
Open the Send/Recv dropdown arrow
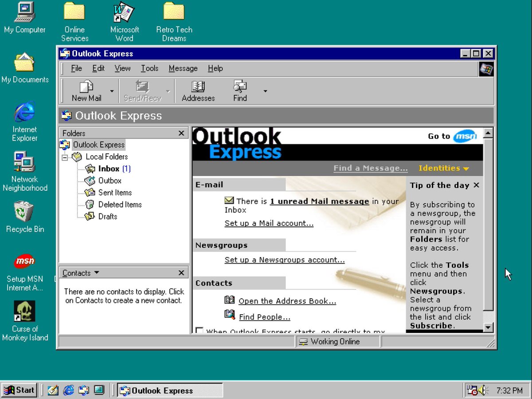click(168, 91)
